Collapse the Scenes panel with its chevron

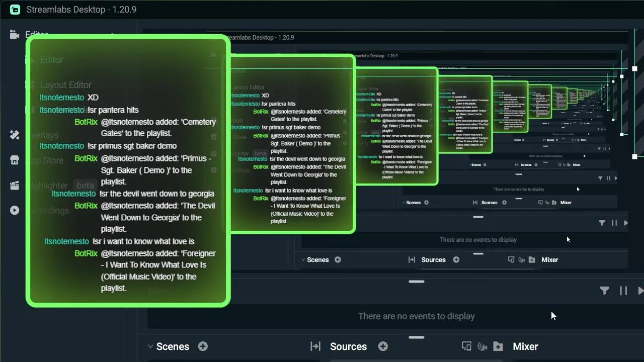[x=150, y=346]
